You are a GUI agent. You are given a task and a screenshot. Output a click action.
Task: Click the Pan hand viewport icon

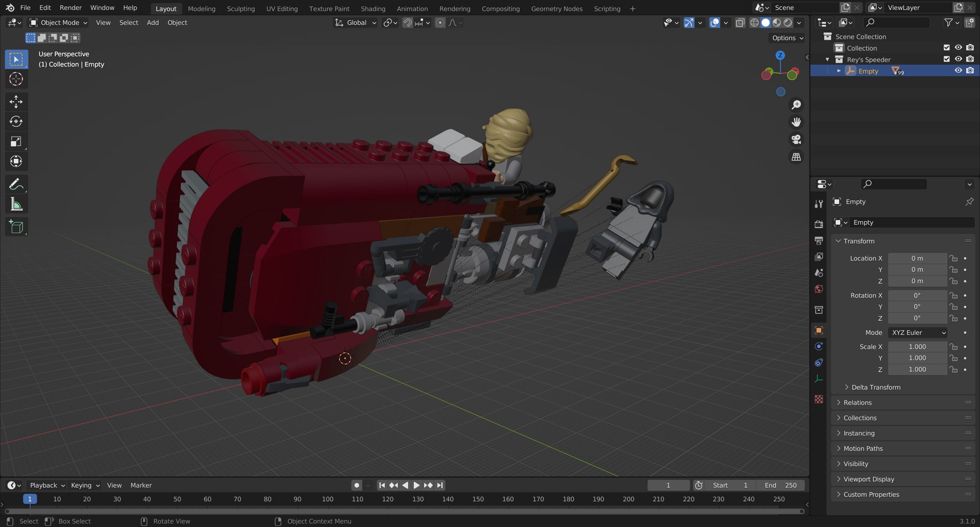pos(796,122)
